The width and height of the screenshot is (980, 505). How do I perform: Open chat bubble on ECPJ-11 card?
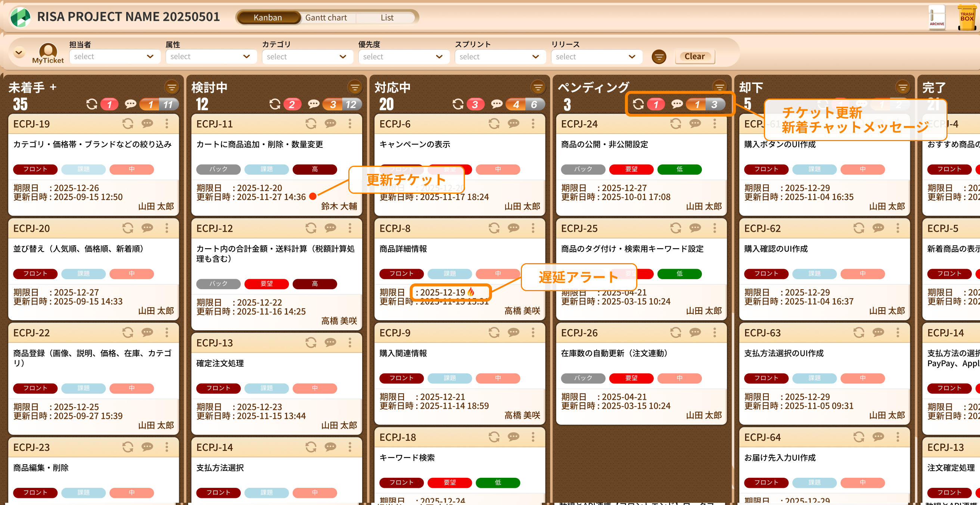(x=330, y=124)
